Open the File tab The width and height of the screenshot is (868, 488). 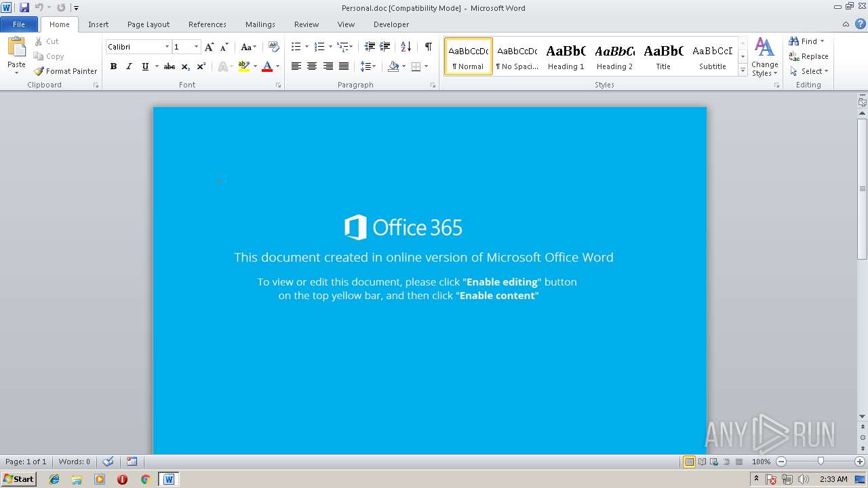(19, 24)
